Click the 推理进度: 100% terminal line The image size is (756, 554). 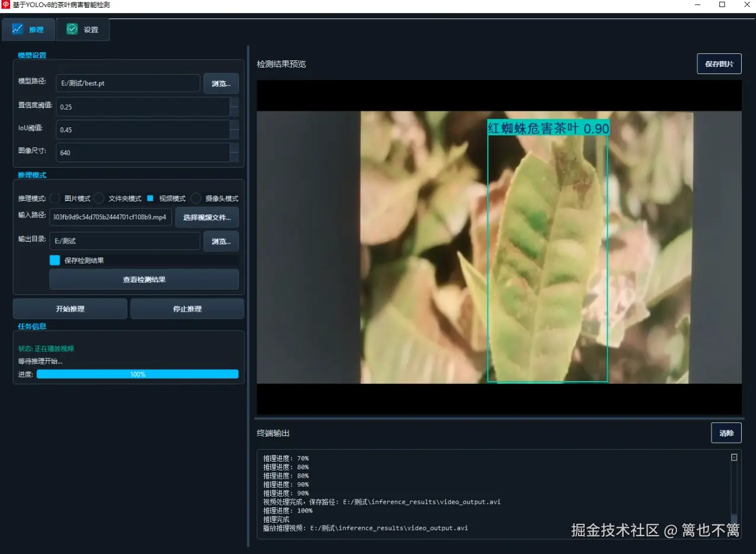pyautogui.click(x=288, y=511)
